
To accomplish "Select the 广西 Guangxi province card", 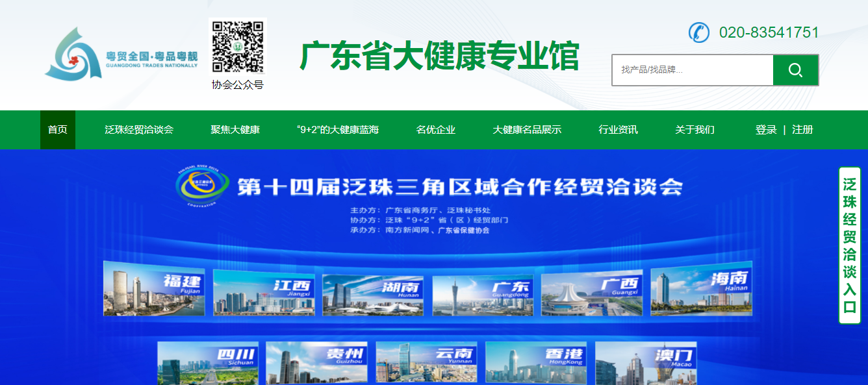I will pyautogui.click(x=592, y=293).
